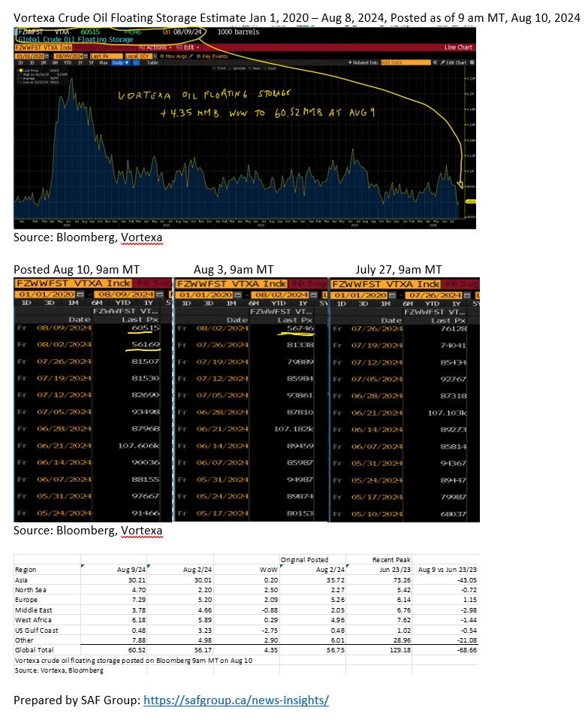588x726 pixels.
Task: Click the Add Data input field
Action: pyautogui.click(x=406, y=62)
